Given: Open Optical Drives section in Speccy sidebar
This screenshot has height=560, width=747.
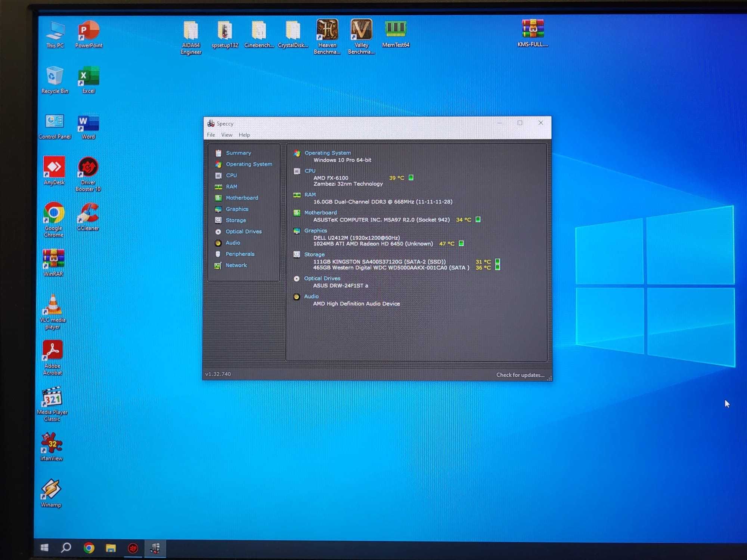Looking at the screenshot, I should click(244, 231).
